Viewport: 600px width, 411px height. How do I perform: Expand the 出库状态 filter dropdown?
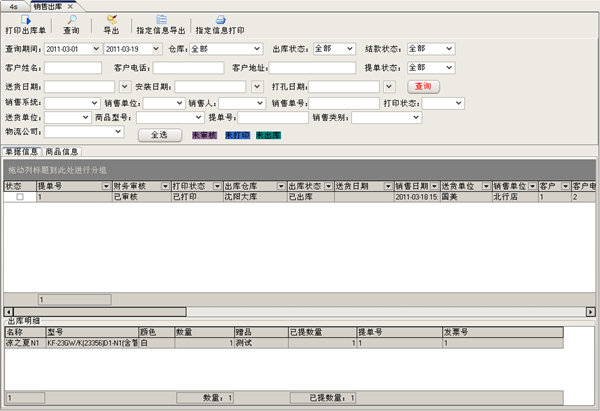click(351, 48)
